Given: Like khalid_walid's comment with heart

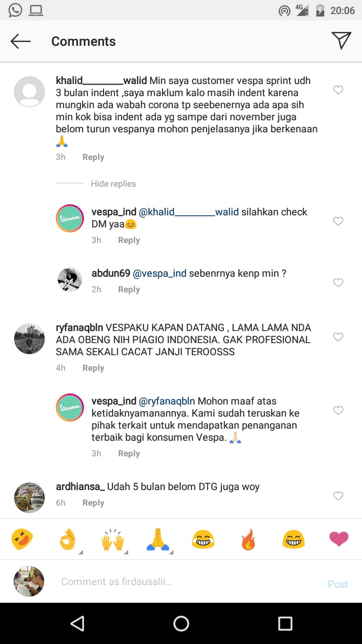Looking at the screenshot, I should point(338,90).
